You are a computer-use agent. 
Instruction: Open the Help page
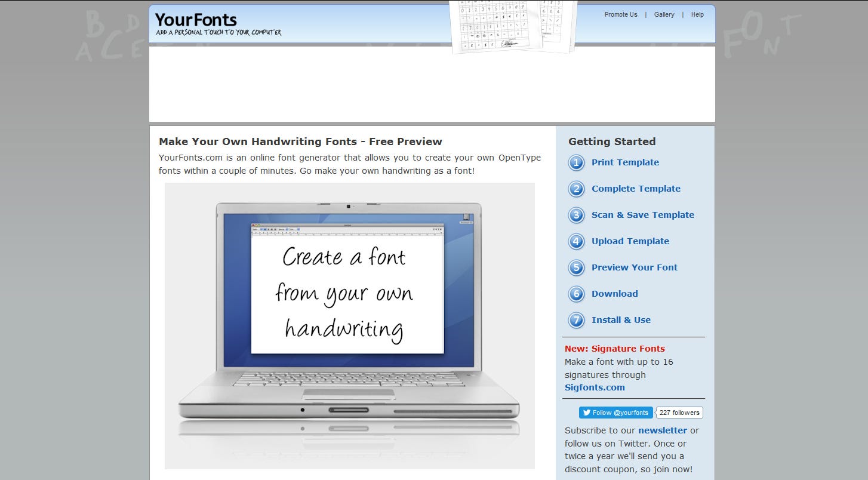(x=697, y=14)
